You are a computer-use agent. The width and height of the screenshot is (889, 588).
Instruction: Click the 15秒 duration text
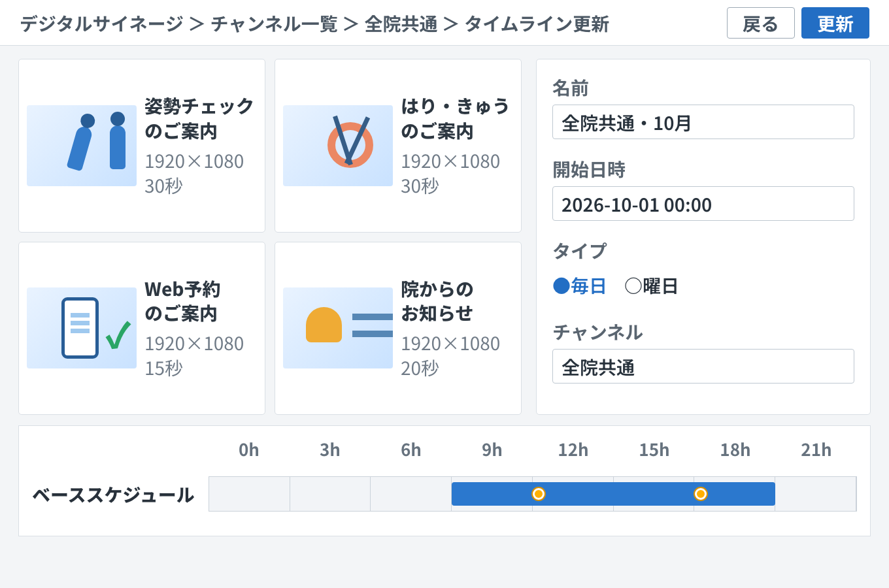pyautogui.click(x=163, y=368)
